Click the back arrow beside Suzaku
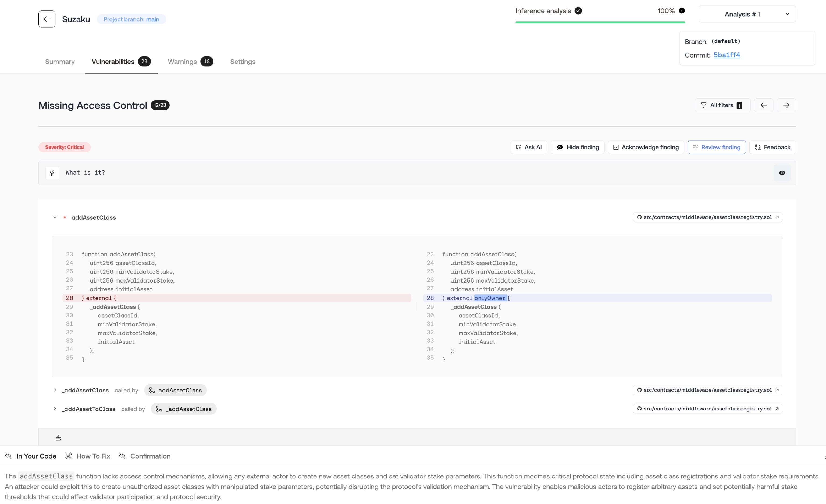This screenshot has height=504, width=826. pos(47,19)
